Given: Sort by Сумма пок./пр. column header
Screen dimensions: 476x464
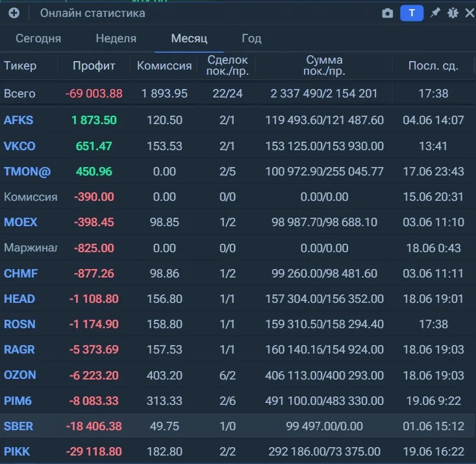Looking at the screenshot, I should tap(324, 66).
